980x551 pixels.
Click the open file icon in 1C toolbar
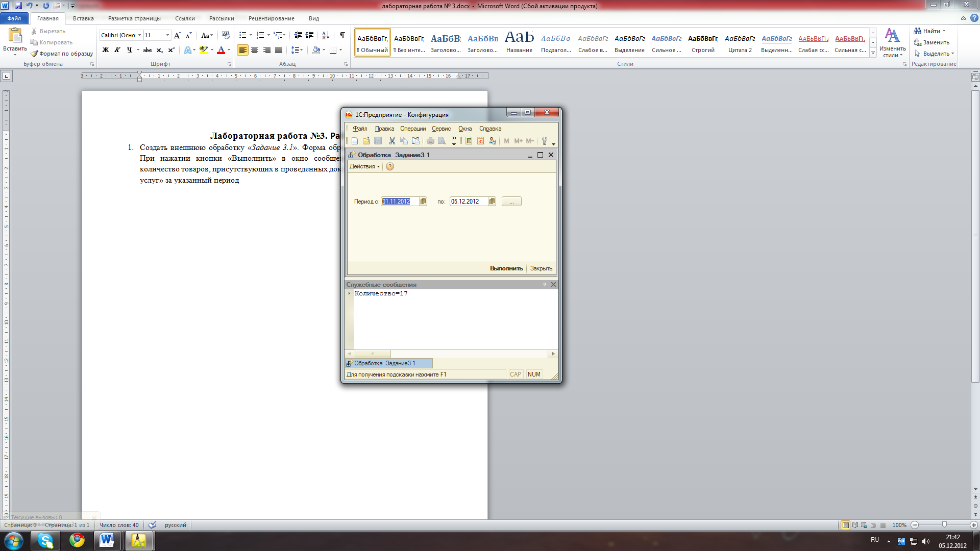[x=366, y=141]
